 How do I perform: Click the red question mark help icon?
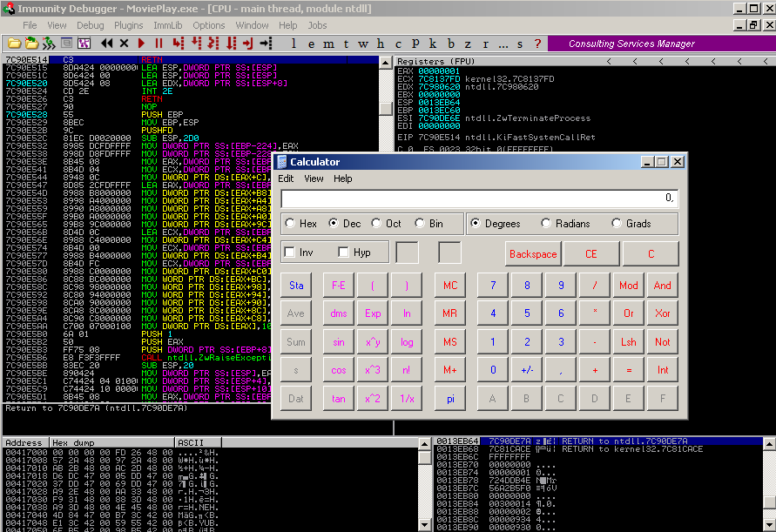point(536,43)
